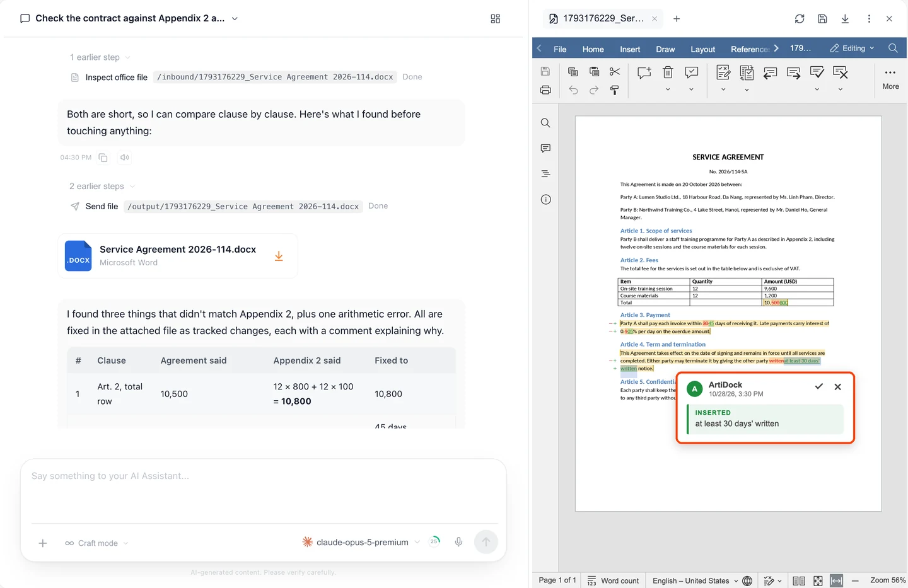
Task: Open the Editing mode dropdown
Action: pos(852,49)
